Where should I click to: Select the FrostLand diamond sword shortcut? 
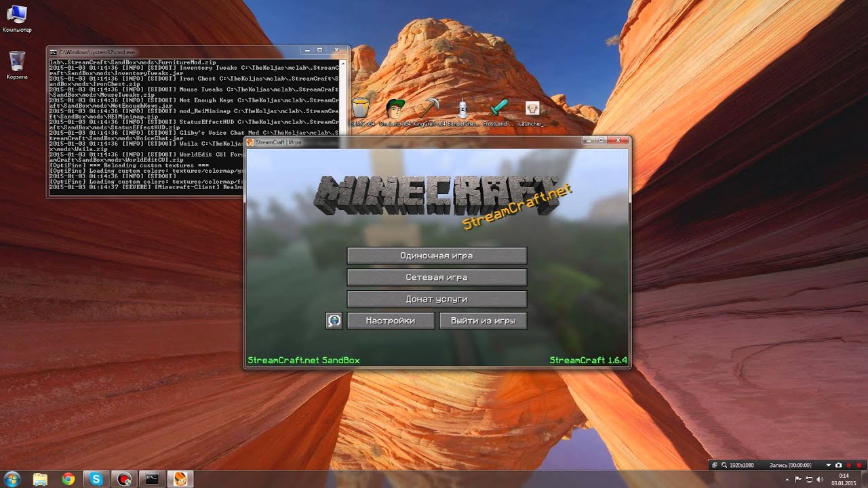(500, 112)
